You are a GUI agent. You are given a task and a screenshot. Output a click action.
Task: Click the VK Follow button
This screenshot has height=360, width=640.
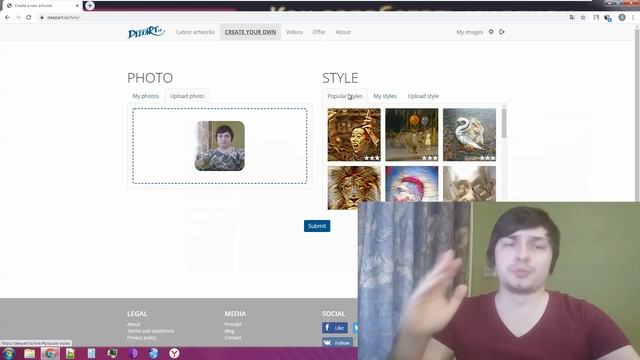click(338, 342)
